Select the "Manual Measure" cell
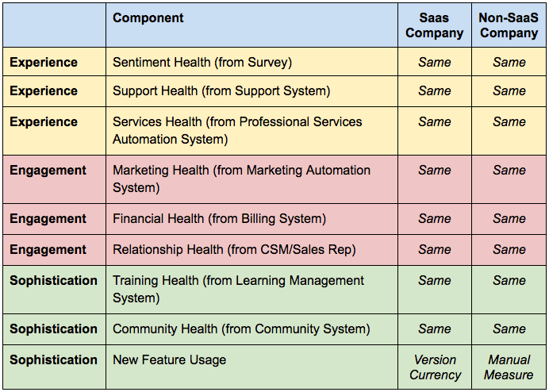Screen dimensions: 549x392 point(509,367)
